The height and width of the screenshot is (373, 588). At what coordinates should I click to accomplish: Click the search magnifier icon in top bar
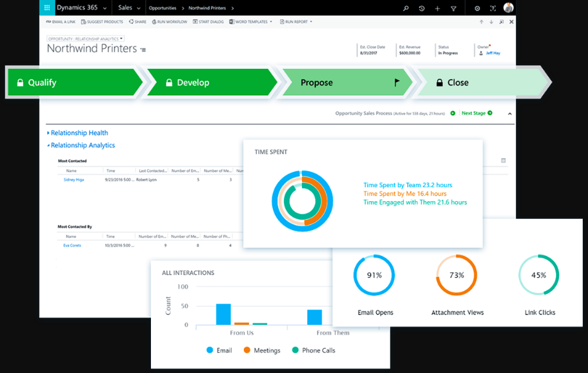tap(406, 9)
